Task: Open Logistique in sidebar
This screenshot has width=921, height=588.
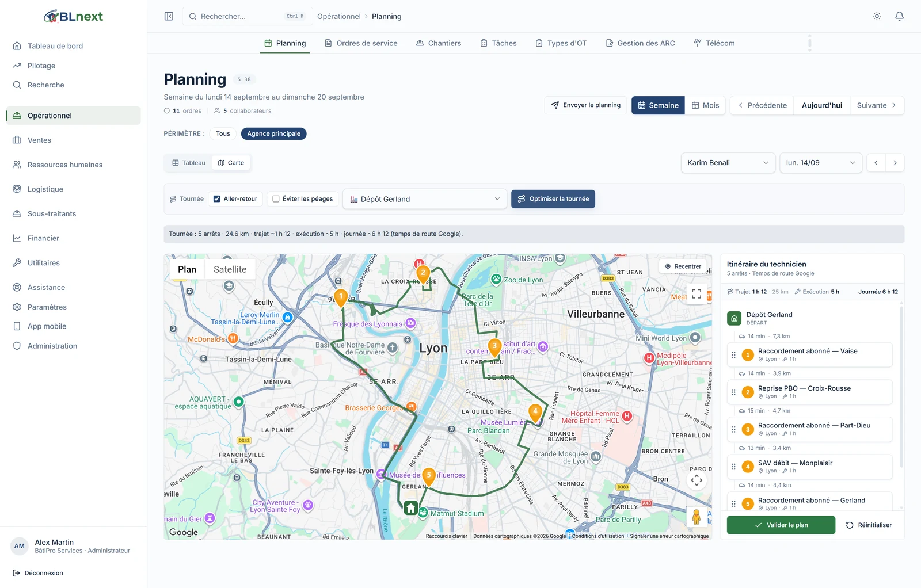Action: (x=73, y=189)
